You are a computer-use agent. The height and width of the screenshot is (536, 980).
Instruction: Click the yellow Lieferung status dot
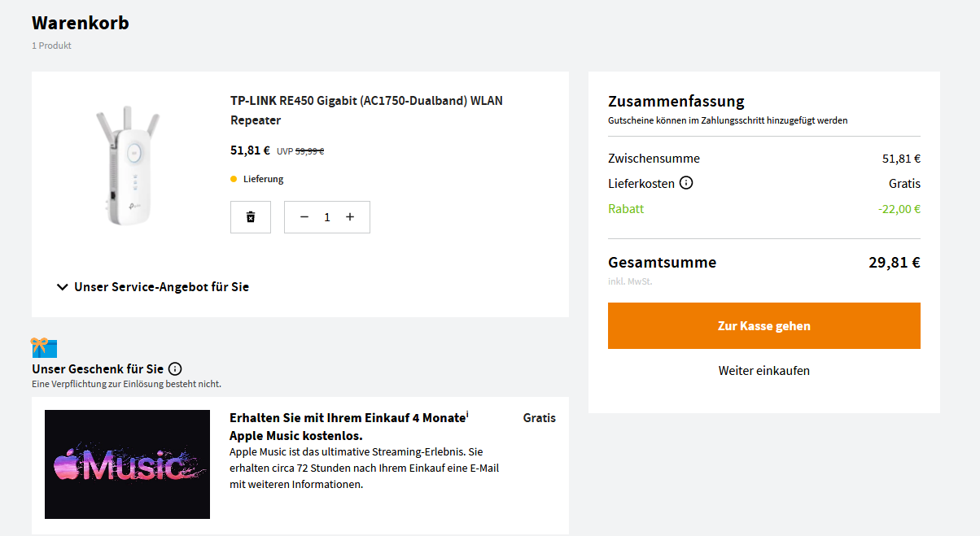coord(234,179)
